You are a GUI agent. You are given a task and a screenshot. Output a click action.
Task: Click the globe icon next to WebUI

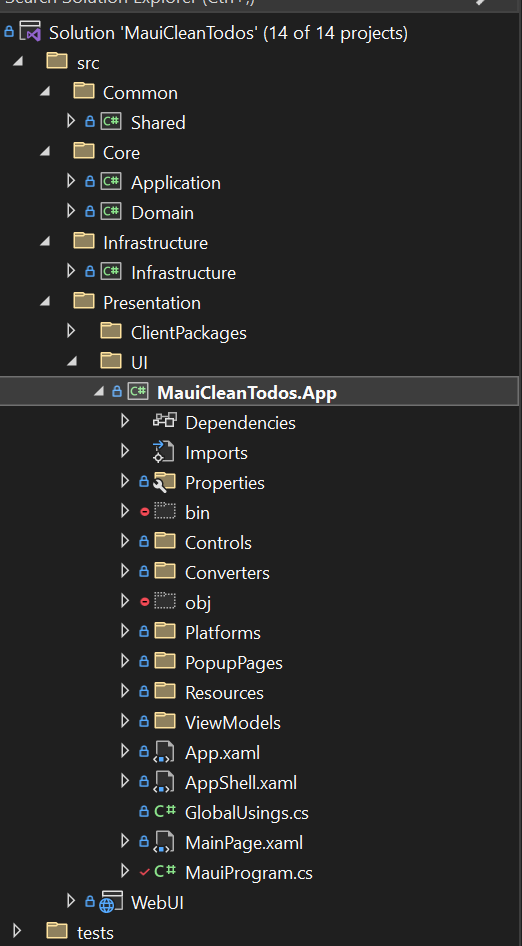pos(111,903)
